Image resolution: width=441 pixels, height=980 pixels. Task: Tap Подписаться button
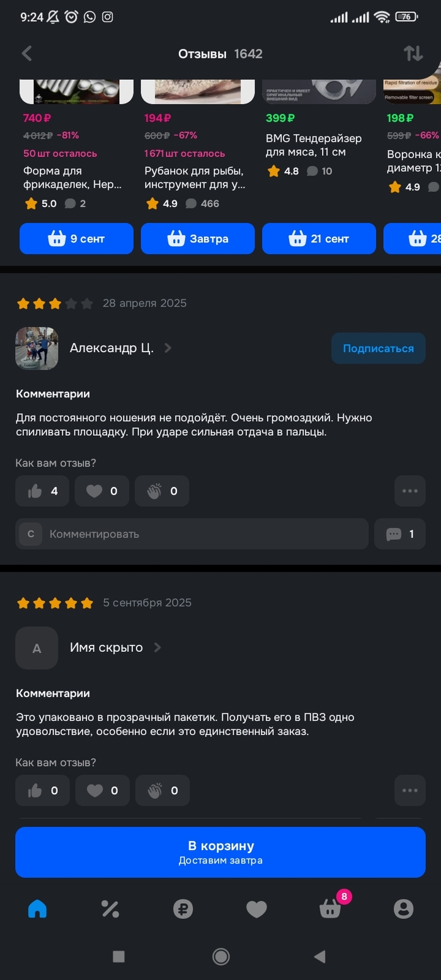(x=379, y=348)
